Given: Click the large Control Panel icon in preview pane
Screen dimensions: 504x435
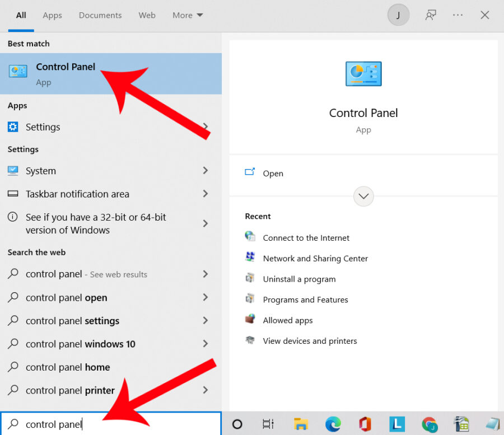Looking at the screenshot, I should pyautogui.click(x=363, y=74).
